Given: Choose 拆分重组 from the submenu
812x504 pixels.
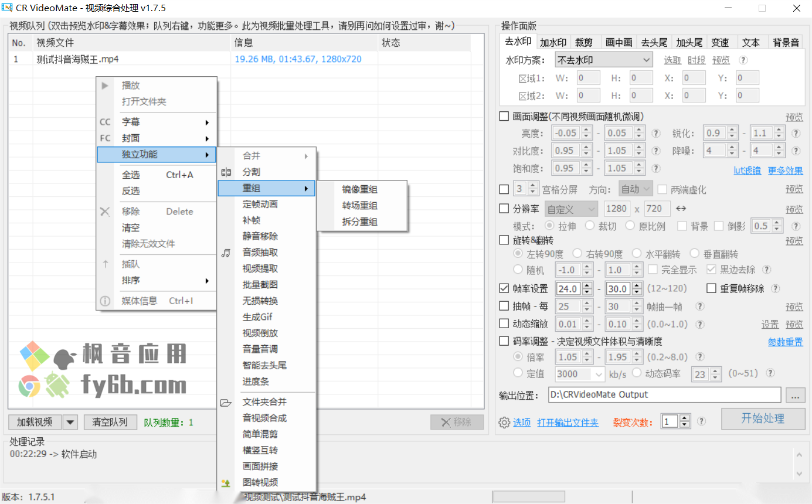Looking at the screenshot, I should click(x=360, y=222).
